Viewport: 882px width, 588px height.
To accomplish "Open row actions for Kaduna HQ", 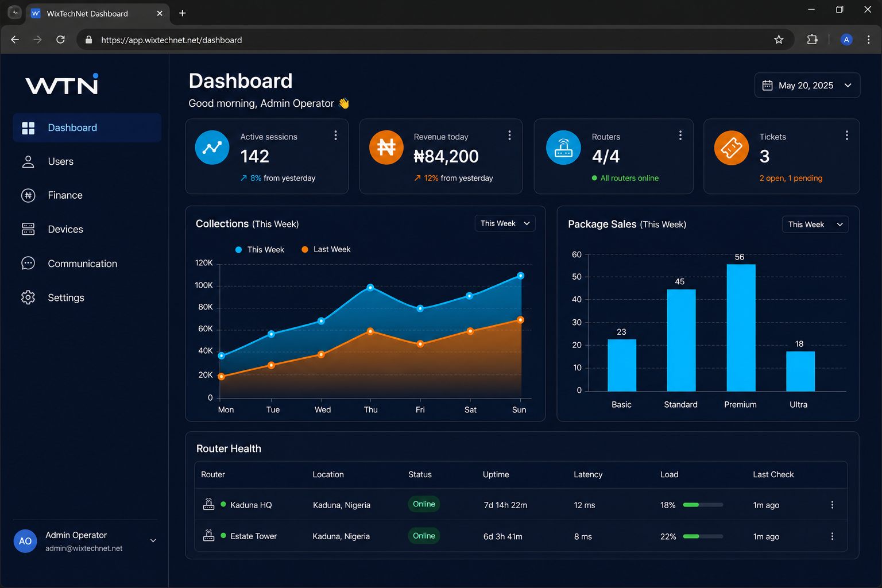I will click(x=832, y=505).
